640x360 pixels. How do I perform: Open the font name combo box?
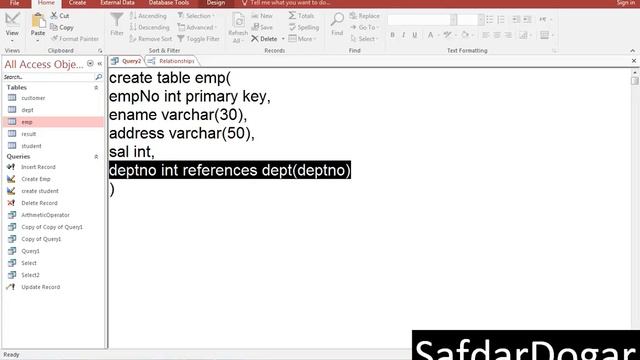[422, 20]
